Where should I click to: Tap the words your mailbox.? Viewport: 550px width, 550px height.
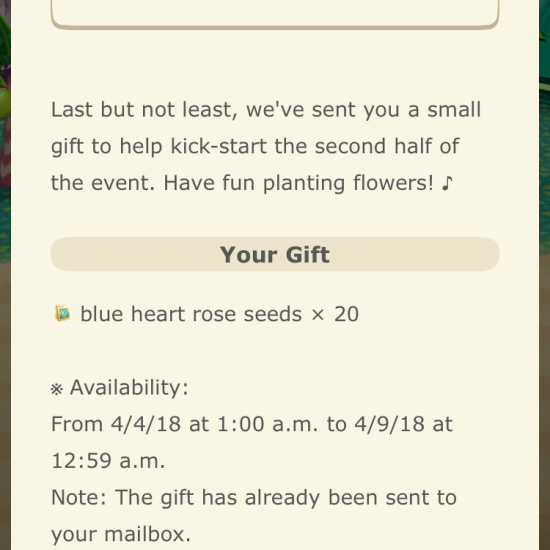coord(121,535)
